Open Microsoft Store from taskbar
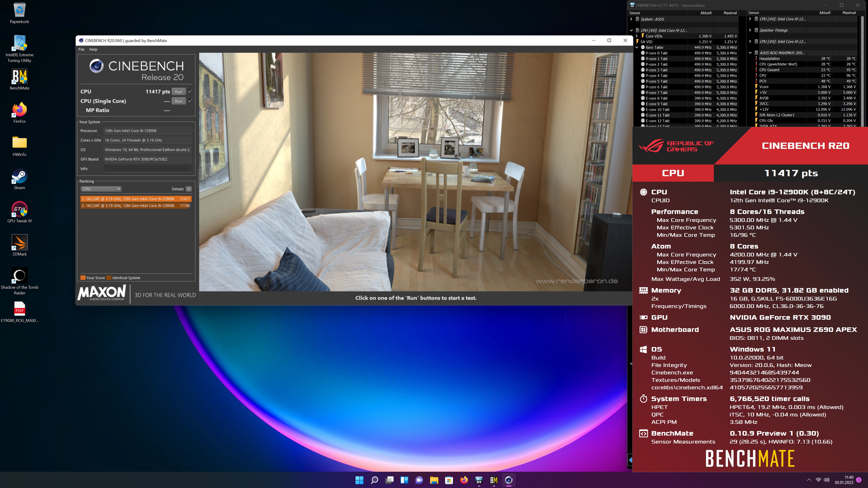The height and width of the screenshot is (488, 868). [449, 480]
